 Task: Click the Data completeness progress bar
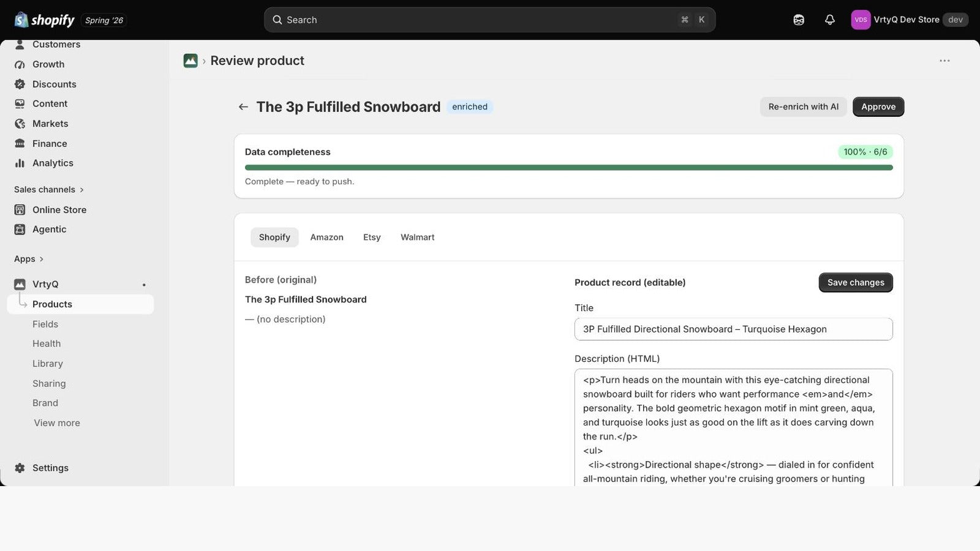pos(568,167)
